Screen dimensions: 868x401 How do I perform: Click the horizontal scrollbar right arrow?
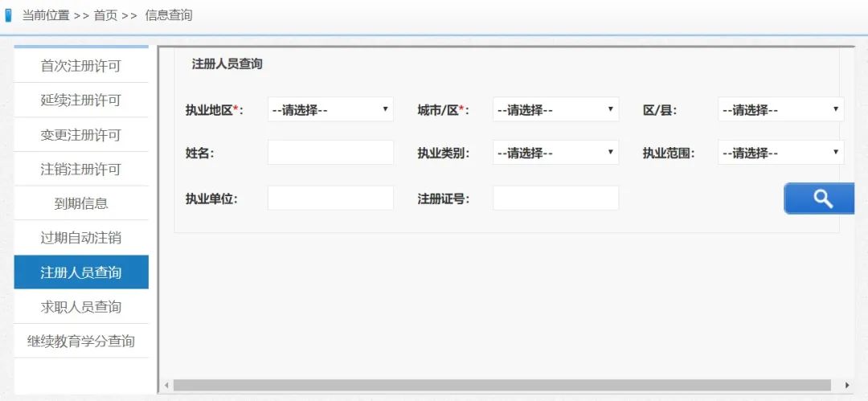[x=847, y=386]
